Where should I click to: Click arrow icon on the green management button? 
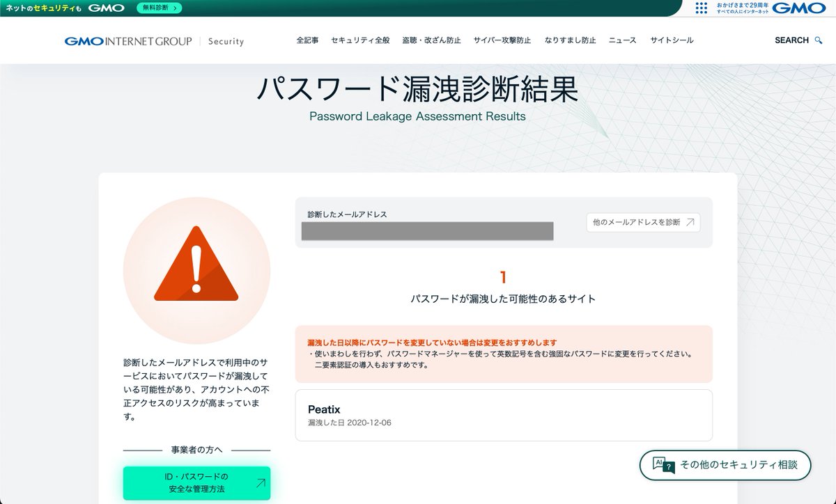[x=260, y=482]
